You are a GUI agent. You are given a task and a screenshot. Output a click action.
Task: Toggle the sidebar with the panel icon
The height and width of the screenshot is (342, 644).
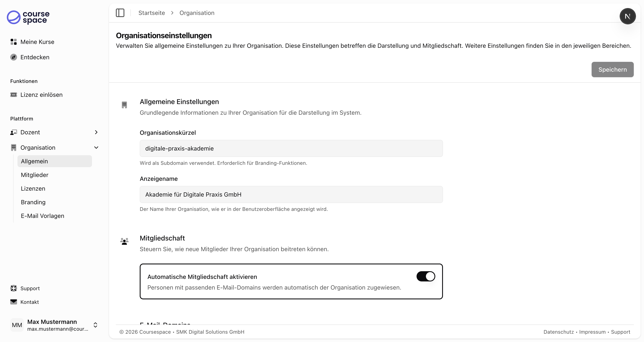coord(120,13)
